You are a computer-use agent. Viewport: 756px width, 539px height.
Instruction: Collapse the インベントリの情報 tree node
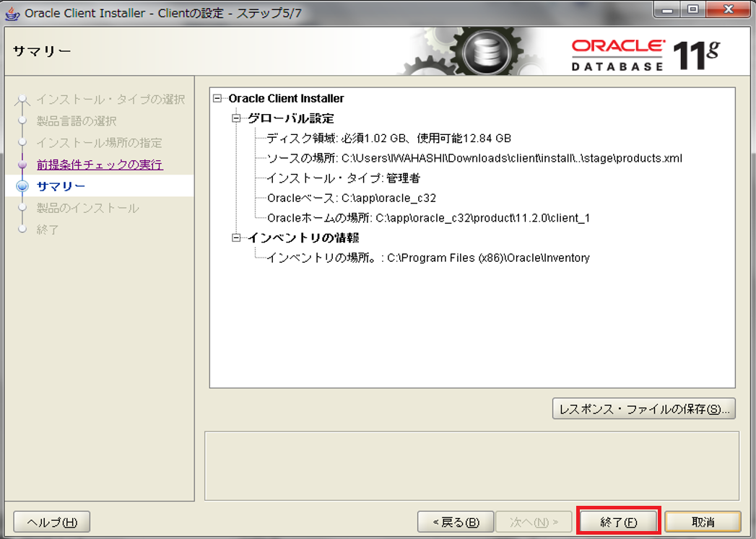(x=236, y=237)
